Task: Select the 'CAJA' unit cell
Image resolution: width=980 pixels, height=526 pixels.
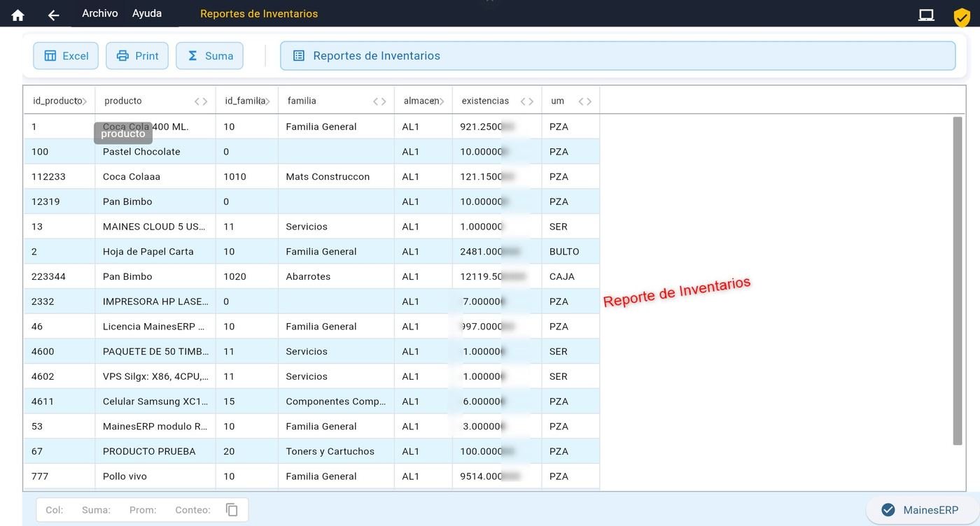Action: [570, 277]
